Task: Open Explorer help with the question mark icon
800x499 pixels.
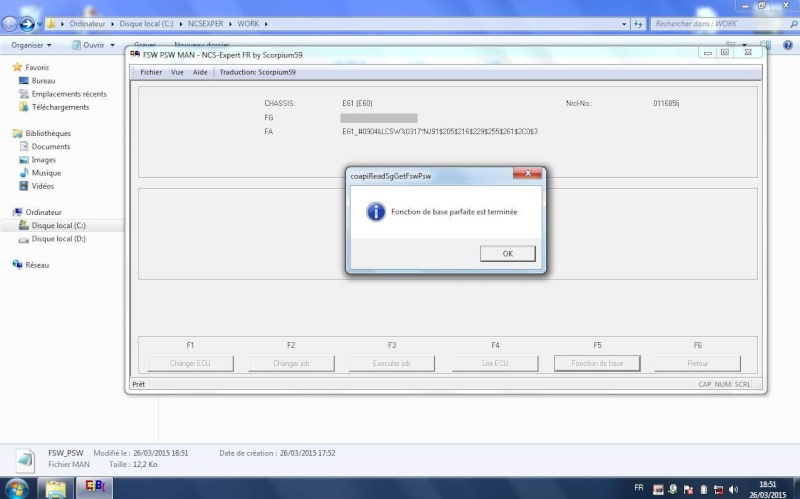Action: coord(788,45)
